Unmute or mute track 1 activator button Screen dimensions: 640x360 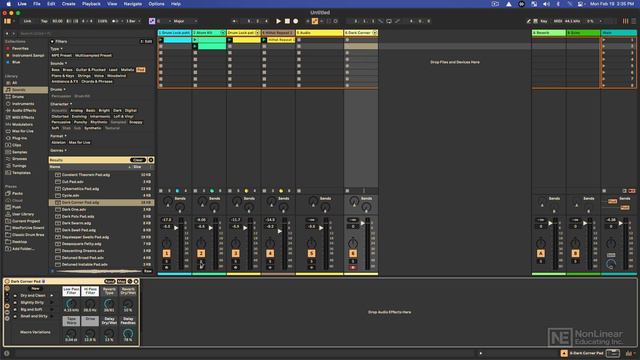[167, 253]
